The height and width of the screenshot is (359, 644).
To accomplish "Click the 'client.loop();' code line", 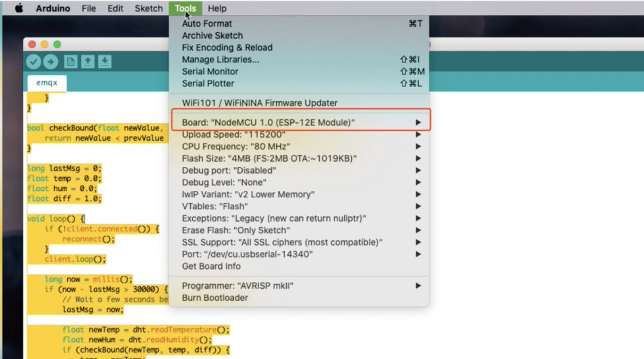I will coord(76,259).
